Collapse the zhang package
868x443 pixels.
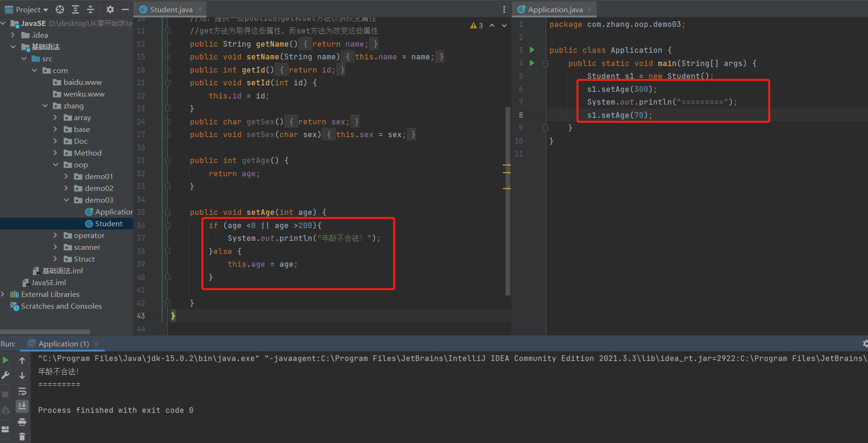45,106
